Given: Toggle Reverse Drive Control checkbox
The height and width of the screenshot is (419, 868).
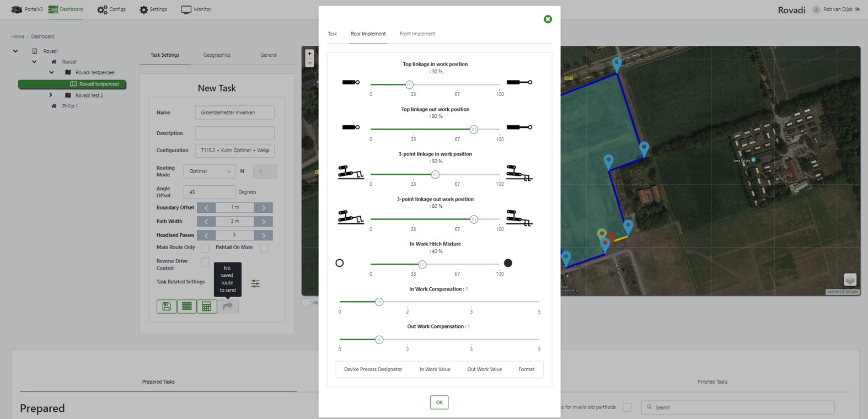Looking at the screenshot, I should 205,262.
